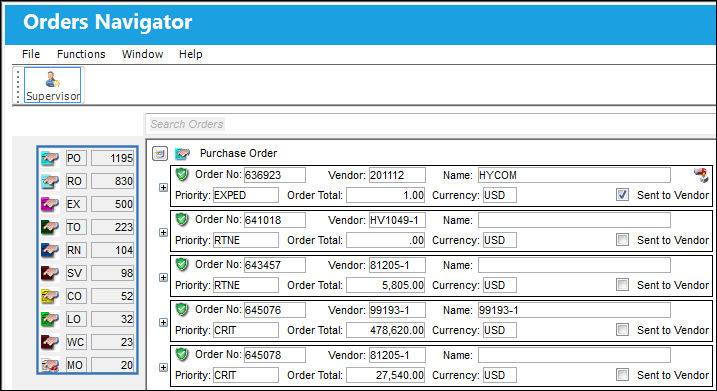The height and width of the screenshot is (391, 717).
Task: Open the Window menu
Action: [142, 54]
